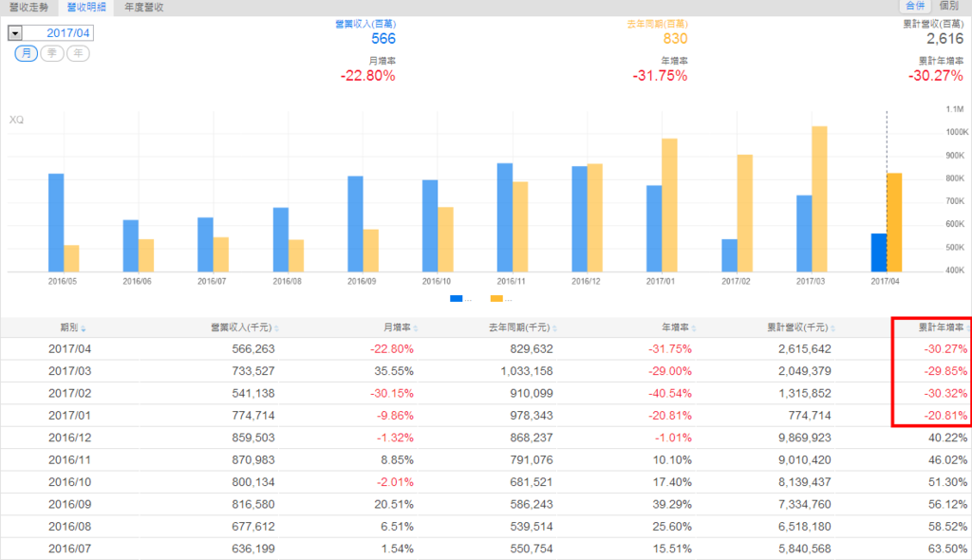This screenshot has width=972, height=560.
Task: Select the 2016/07 period cell in the table
Action: 69,549
